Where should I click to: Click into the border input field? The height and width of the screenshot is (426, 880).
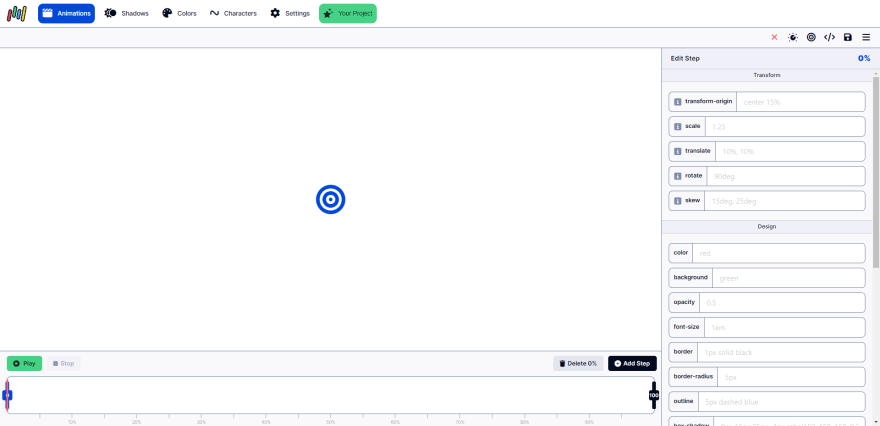[781, 352]
